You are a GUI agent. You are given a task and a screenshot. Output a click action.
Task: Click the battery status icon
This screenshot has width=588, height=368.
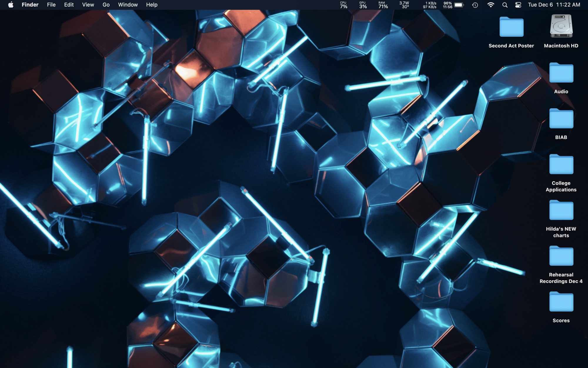(458, 5)
